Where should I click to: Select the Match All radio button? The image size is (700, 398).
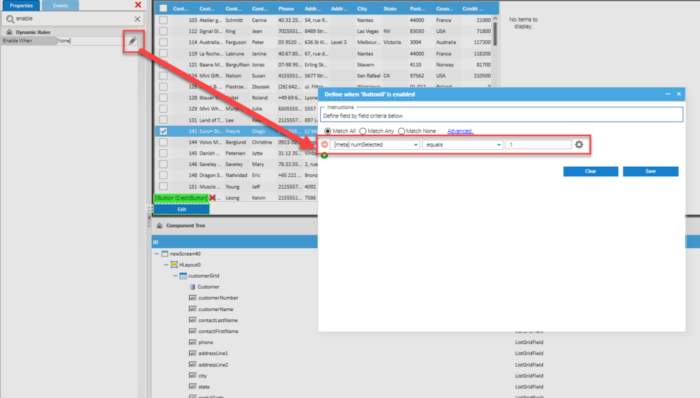[328, 131]
